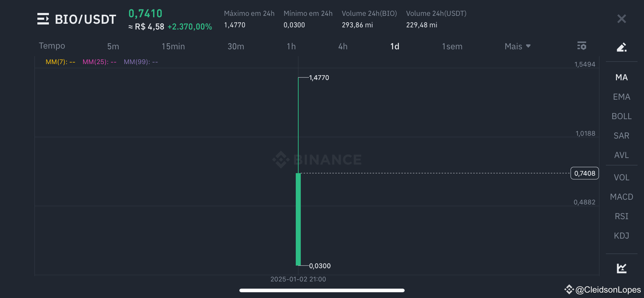The height and width of the screenshot is (298, 644).
Task: Enable the BOLL indicator
Action: click(x=621, y=116)
